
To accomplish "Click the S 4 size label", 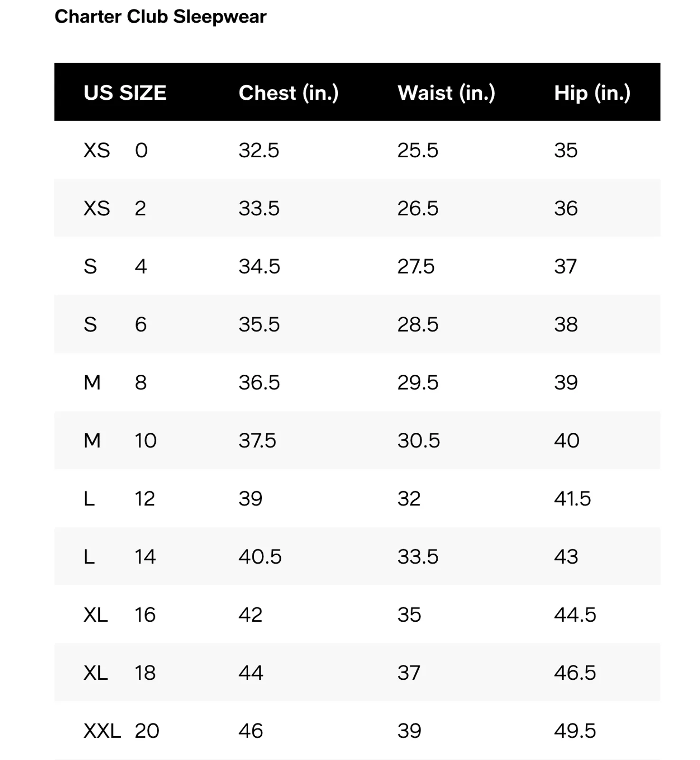I will 115,266.
